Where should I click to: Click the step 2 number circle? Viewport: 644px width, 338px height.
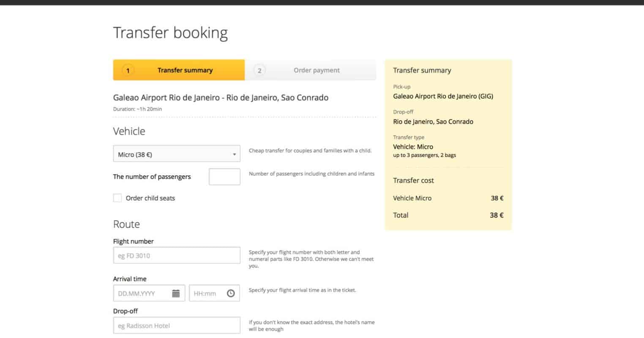[259, 71]
